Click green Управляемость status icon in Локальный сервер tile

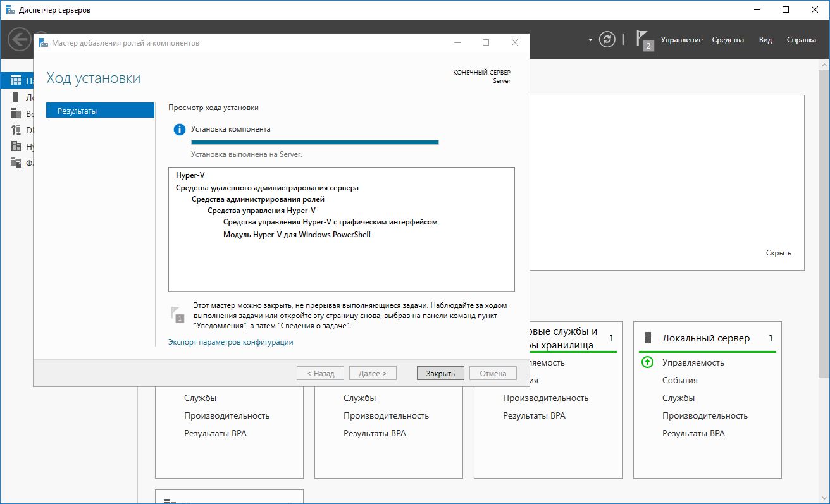(x=647, y=362)
